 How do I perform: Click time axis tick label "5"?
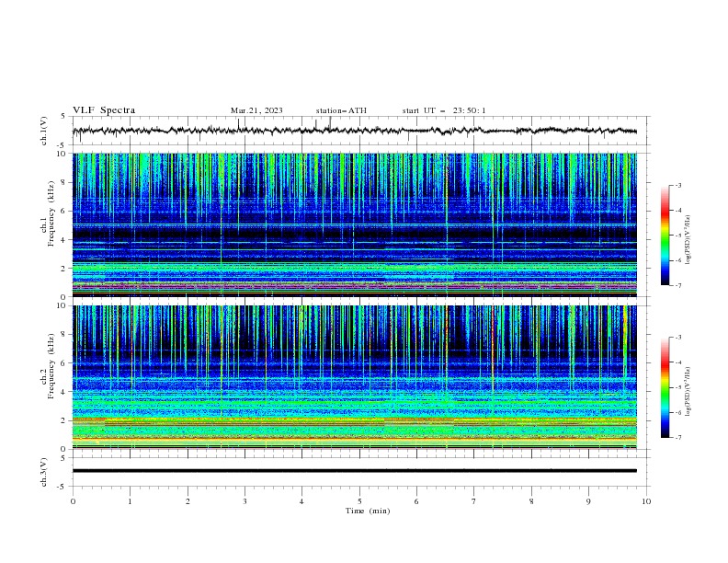click(359, 501)
